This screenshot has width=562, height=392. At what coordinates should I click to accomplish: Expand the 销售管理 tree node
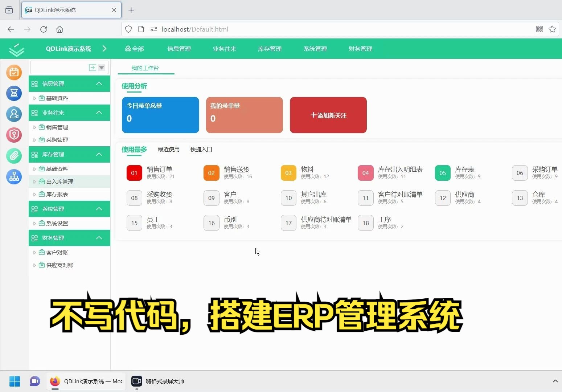point(34,127)
